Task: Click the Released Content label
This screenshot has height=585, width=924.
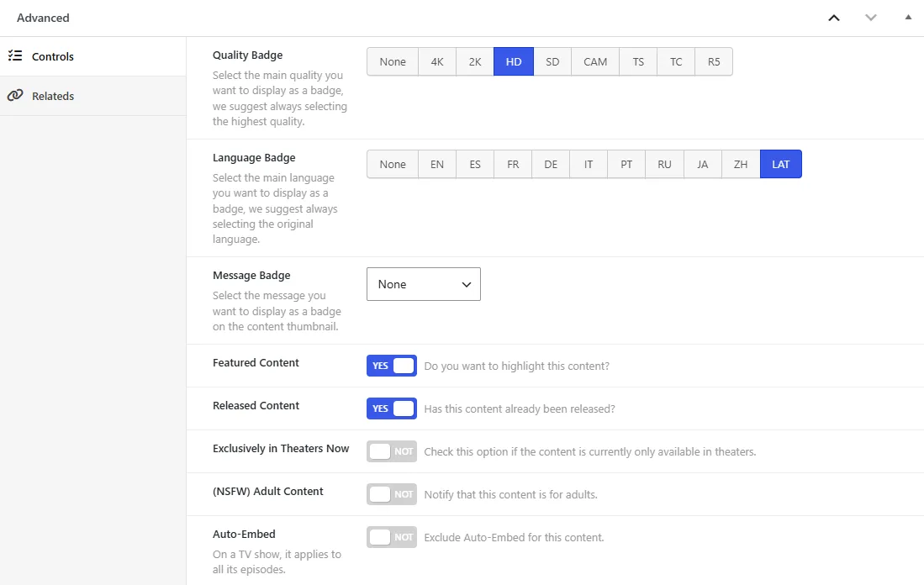Action: click(256, 405)
